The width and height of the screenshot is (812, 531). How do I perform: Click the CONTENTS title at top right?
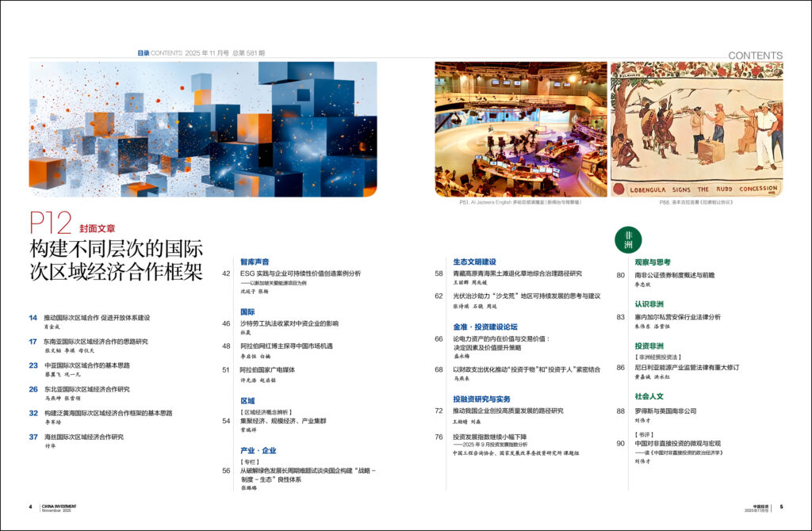coord(755,55)
